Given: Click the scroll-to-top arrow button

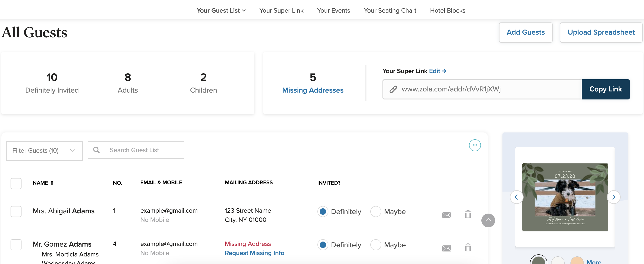Looking at the screenshot, I should (x=488, y=220).
